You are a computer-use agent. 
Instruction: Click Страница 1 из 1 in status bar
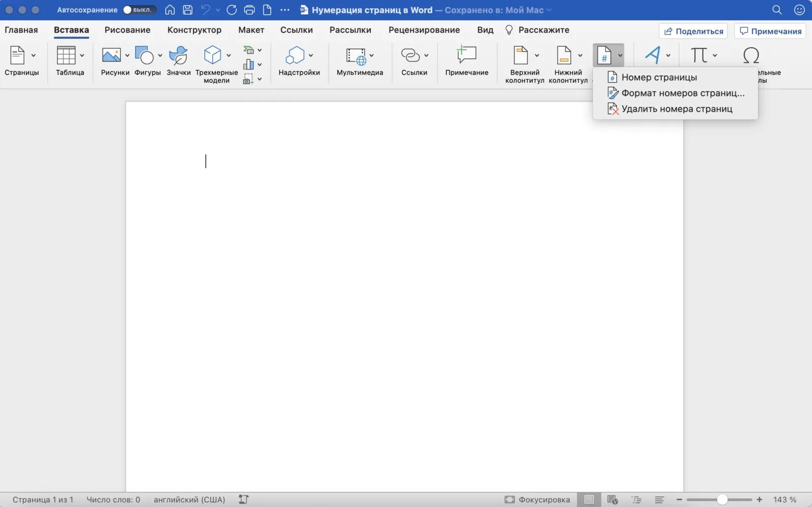pyautogui.click(x=43, y=499)
